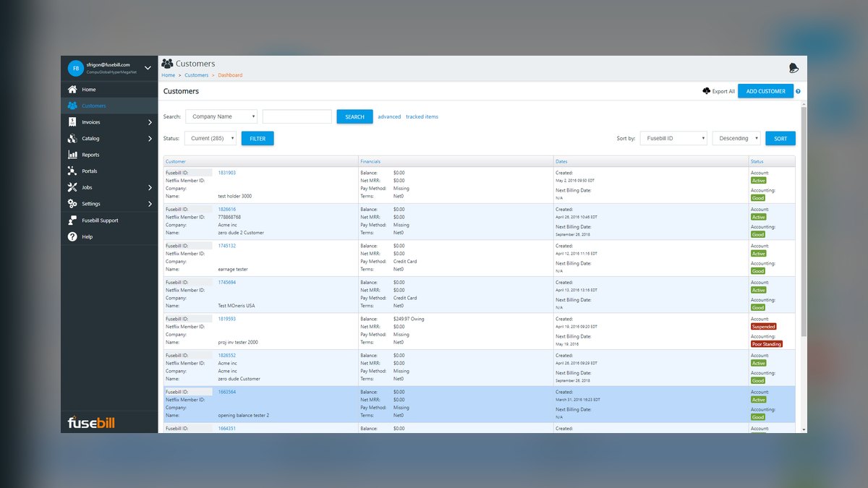Open the Help menu item
Image resolution: width=868 pixels, height=488 pixels.
(109, 236)
